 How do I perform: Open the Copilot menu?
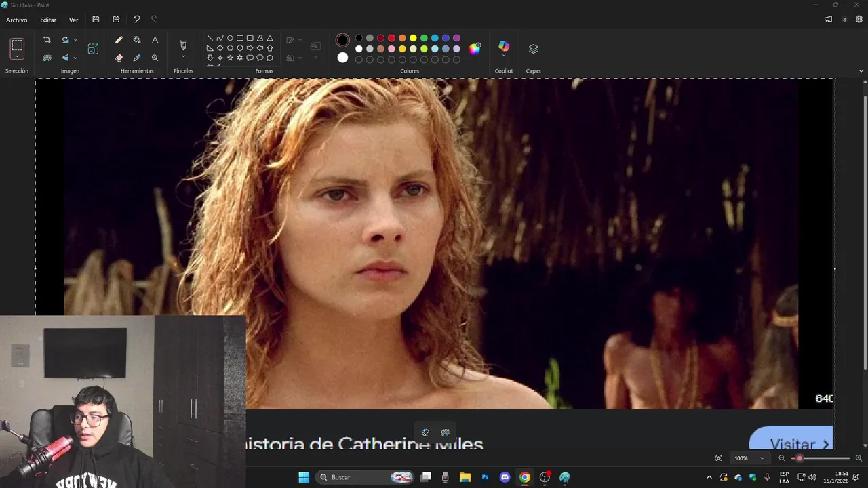[504, 49]
